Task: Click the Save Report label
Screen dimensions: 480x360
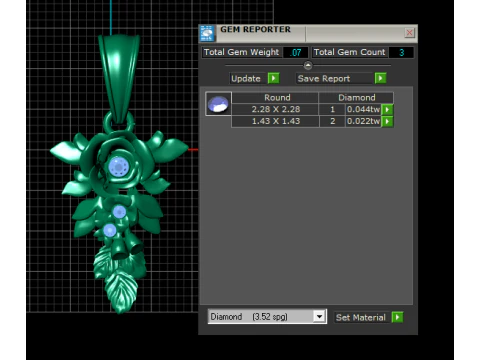Action: tap(324, 79)
